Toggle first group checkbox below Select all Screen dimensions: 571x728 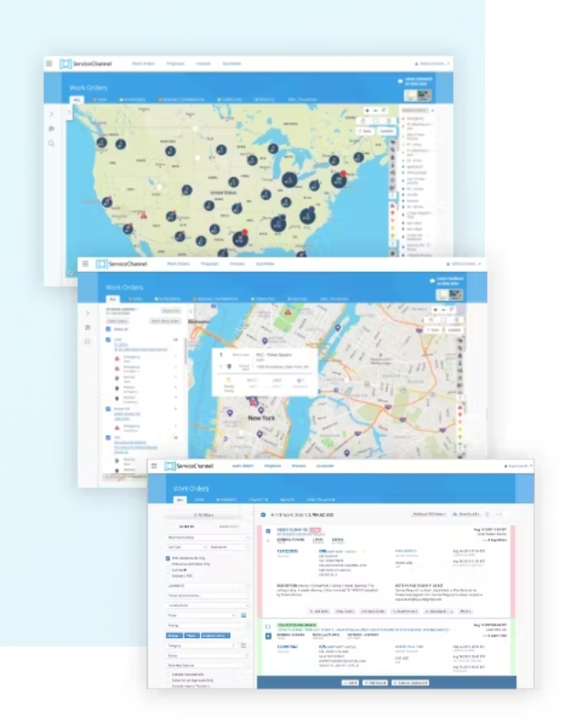click(x=108, y=339)
